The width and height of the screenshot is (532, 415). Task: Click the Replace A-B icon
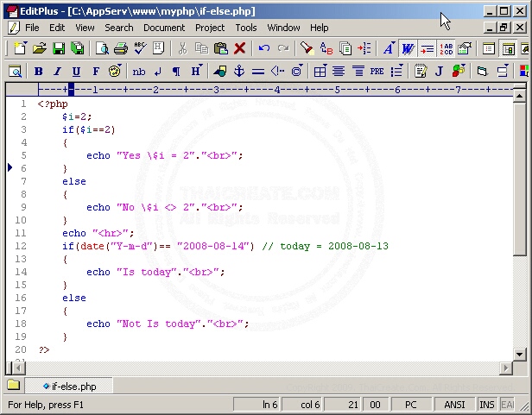point(326,48)
